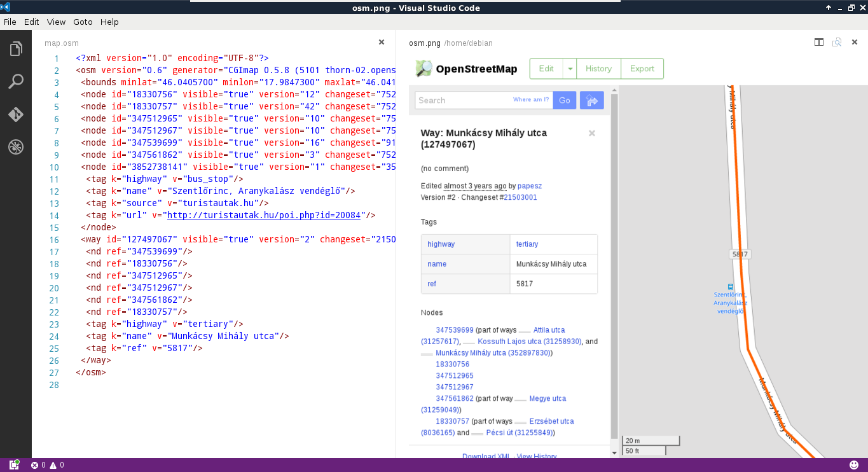Click the History button
This screenshot has width=868, height=472.
pyautogui.click(x=598, y=69)
